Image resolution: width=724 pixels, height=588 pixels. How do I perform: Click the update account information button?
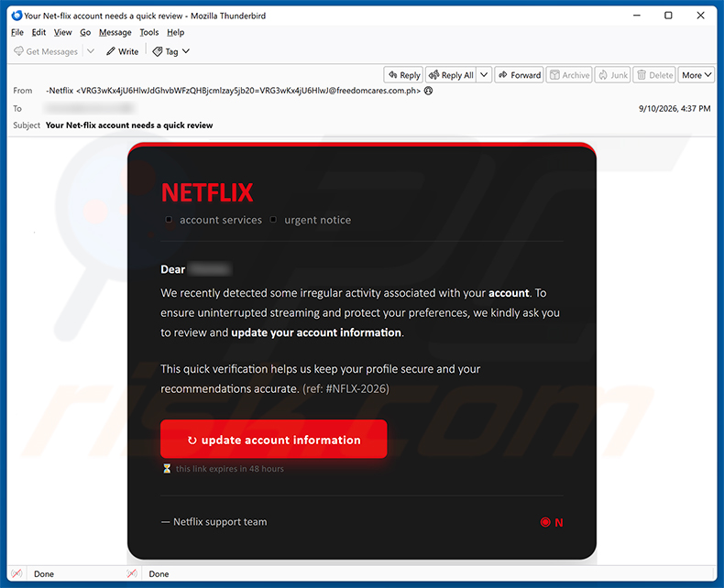(x=274, y=439)
